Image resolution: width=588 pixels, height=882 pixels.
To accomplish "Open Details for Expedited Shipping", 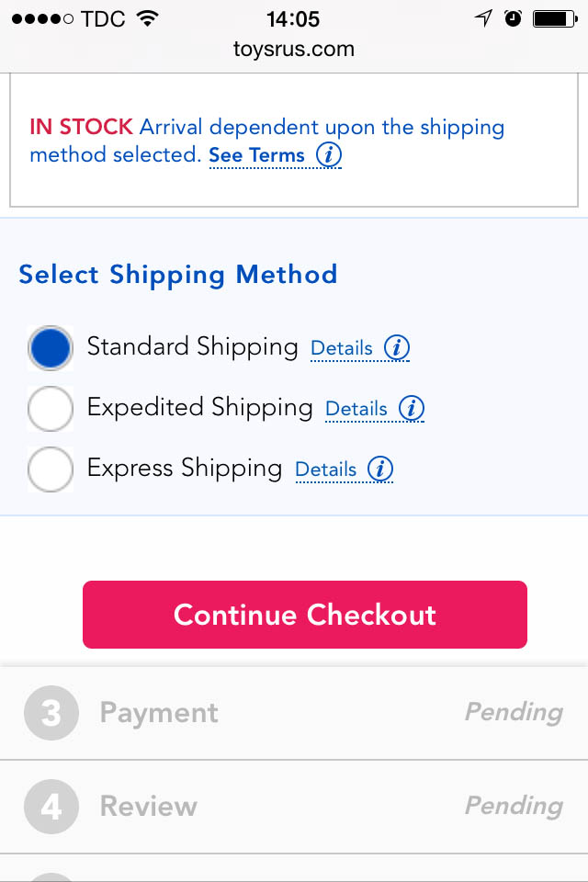I will pyautogui.click(x=356, y=409).
